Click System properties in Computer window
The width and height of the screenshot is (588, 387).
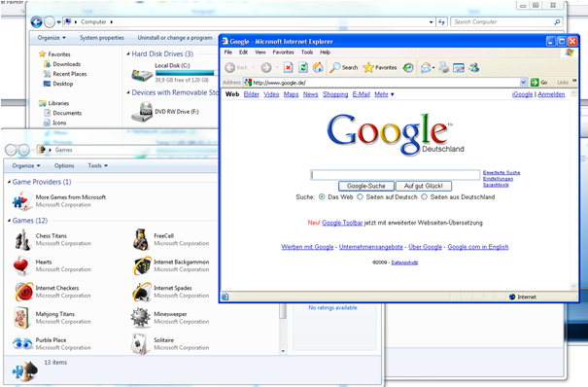[102, 38]
